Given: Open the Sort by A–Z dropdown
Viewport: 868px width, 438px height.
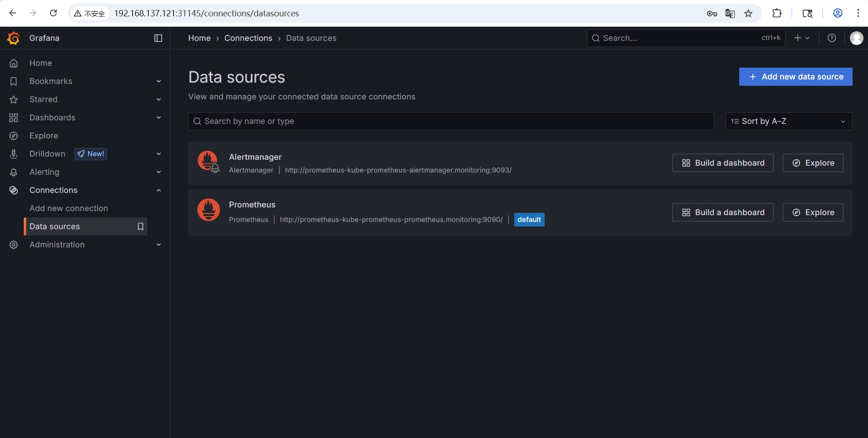Looking at the screenshot, I should click(x=789, y=121).
